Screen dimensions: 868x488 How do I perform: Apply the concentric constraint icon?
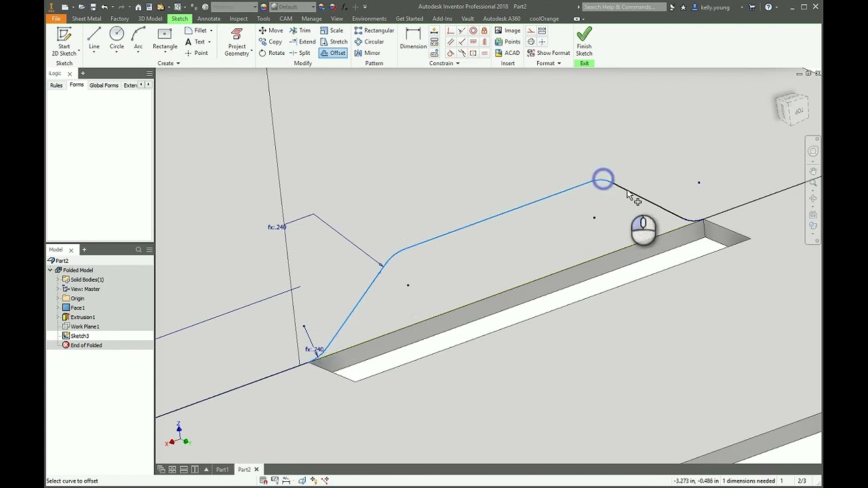click(473, 30)
